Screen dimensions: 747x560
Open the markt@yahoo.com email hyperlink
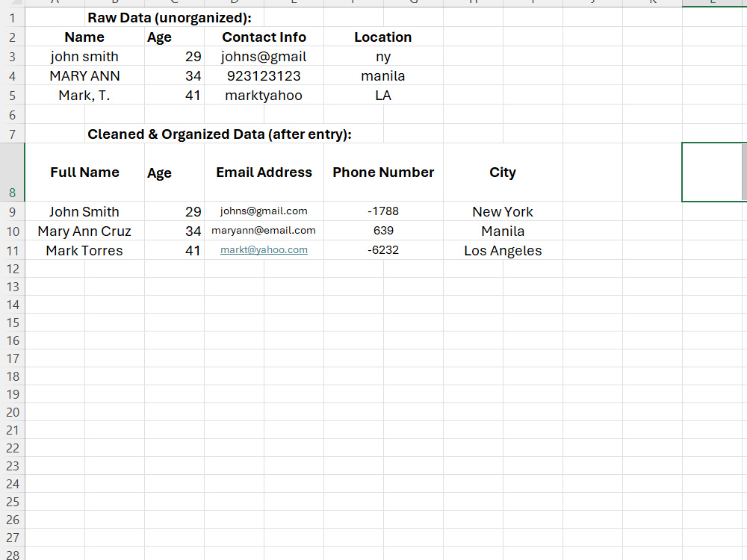(x=264, y=250)
